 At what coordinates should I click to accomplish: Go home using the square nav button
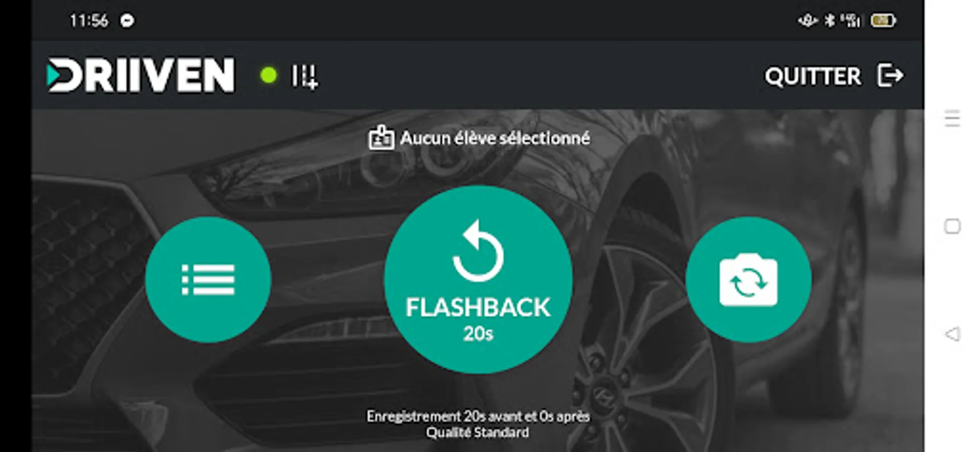tap(952, 227)
